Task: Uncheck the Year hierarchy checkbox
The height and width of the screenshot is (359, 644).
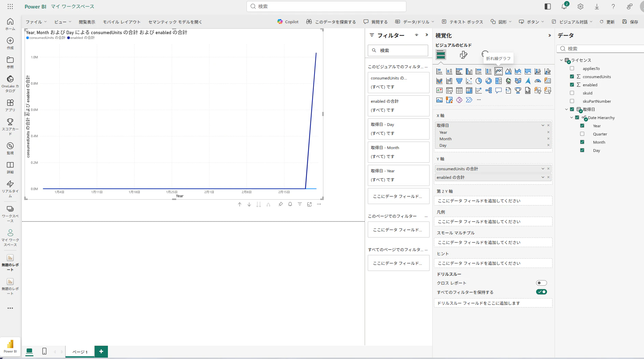Action: click(582, 126)
